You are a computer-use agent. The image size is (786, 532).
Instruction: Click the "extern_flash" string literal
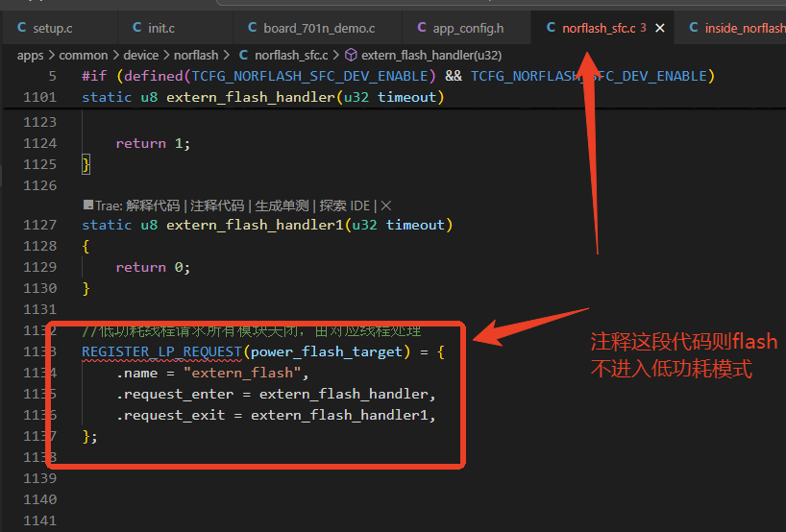coord(242,374)
